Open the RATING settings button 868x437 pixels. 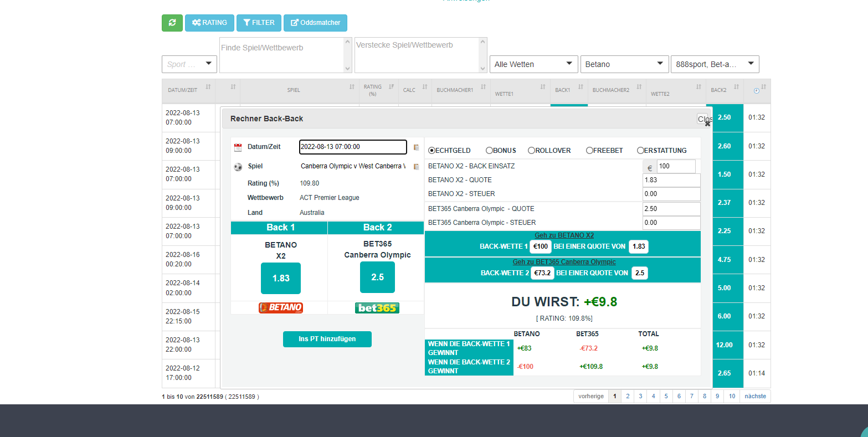tap(209, 23)
